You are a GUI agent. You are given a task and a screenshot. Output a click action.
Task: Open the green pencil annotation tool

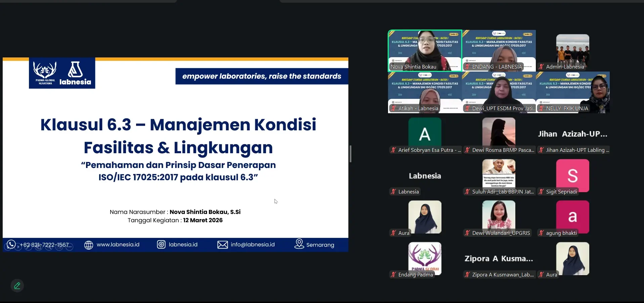(x=17, y=286)
